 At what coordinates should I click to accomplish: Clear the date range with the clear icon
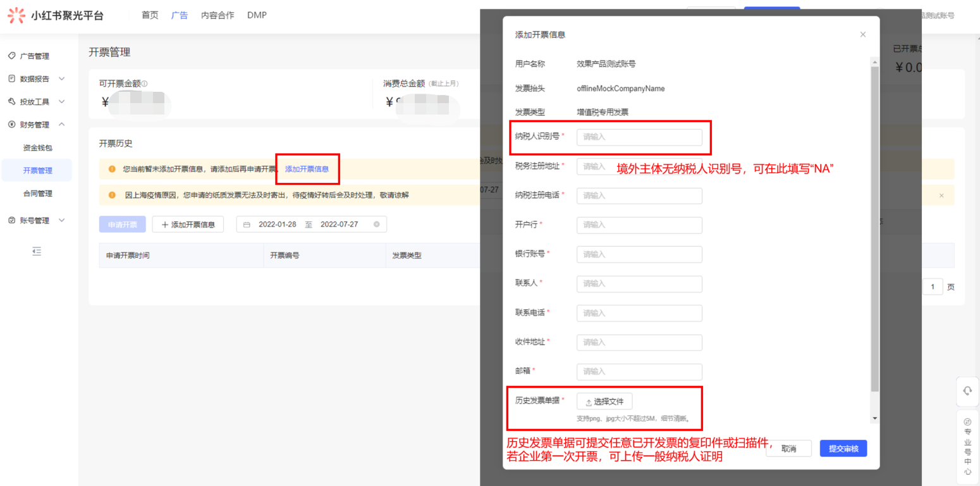tap(377, 224)
